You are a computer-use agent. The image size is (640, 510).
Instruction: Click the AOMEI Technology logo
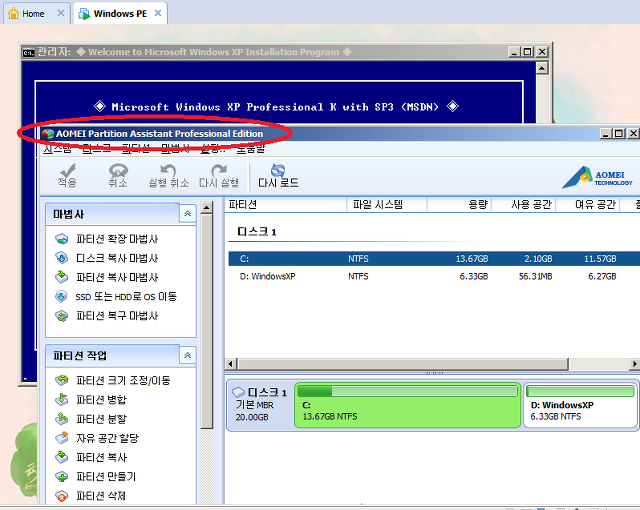tap(597, 177)
